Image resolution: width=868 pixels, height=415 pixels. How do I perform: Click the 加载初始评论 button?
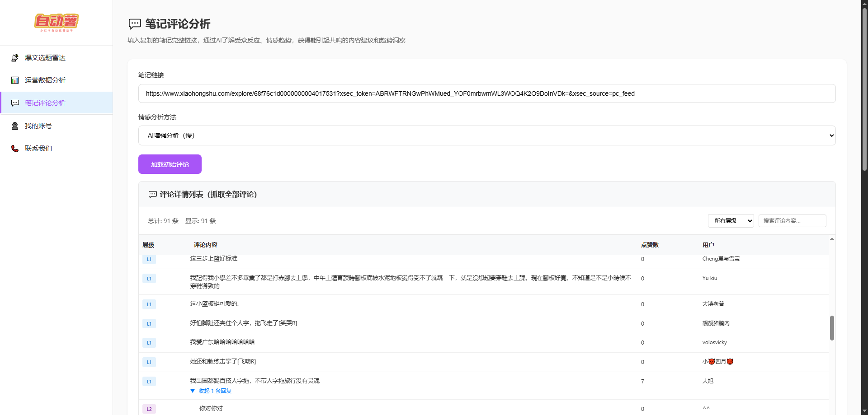(x=170, y=164)
